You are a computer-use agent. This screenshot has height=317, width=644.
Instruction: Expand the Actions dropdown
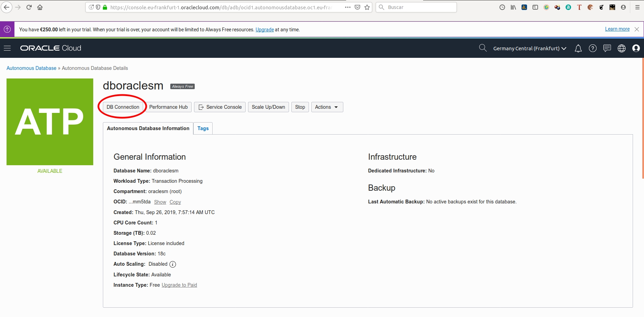tap(327, 107)
